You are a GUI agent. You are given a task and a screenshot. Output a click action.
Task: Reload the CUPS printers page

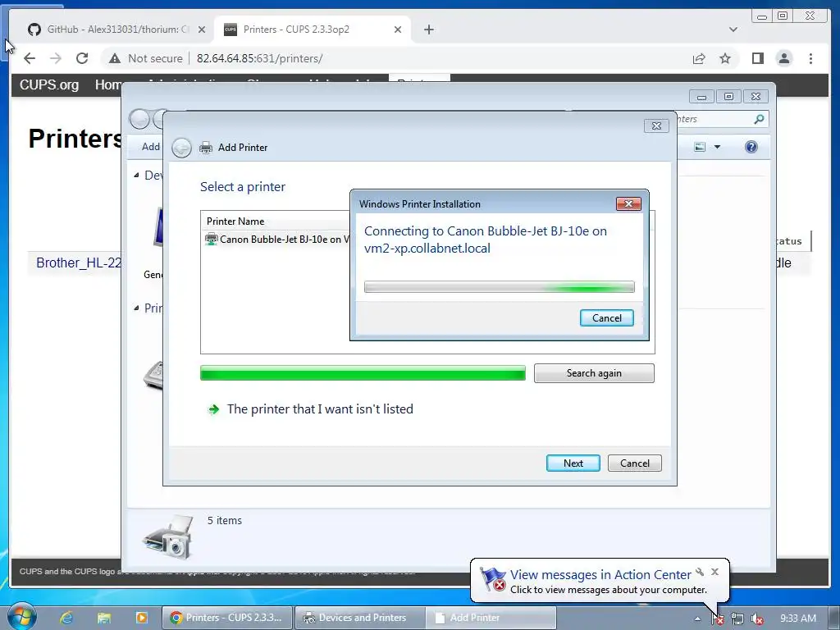(x=82, y=58)
